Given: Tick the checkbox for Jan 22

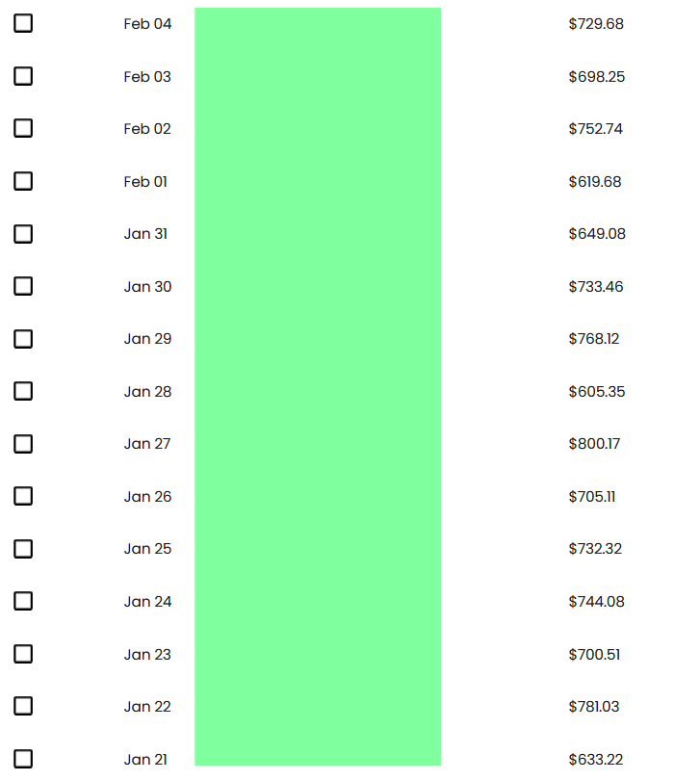Looking at the screenshot, I should click(23, 706).
